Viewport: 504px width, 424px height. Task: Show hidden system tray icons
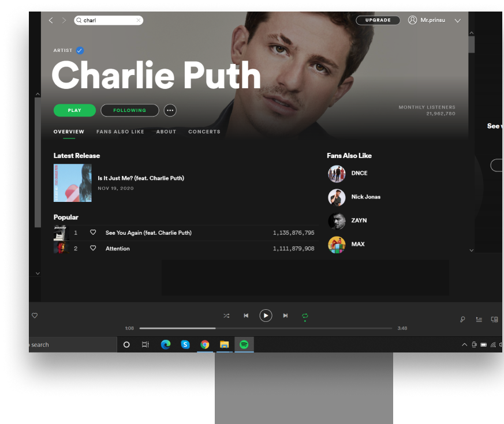[464, 344]
